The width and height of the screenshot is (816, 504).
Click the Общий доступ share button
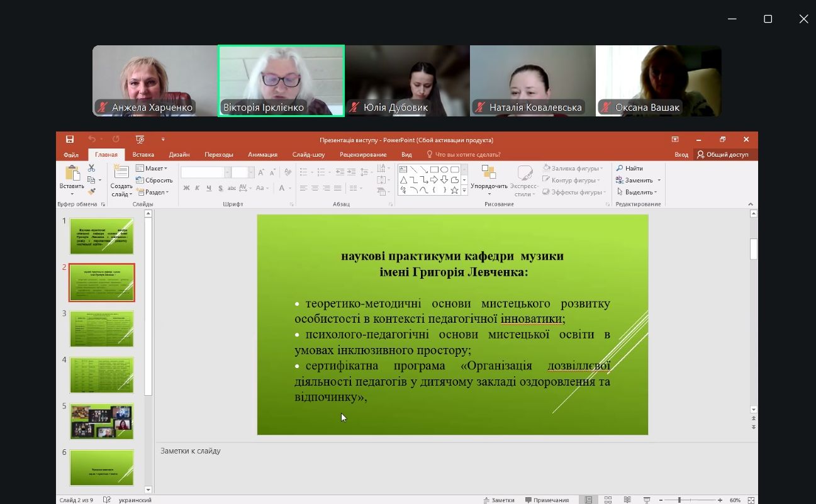pos(723,155)
